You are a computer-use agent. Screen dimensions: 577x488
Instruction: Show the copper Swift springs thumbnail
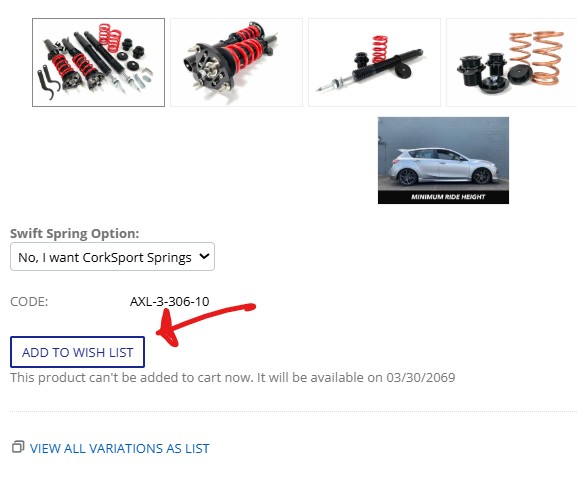[511, 63]
